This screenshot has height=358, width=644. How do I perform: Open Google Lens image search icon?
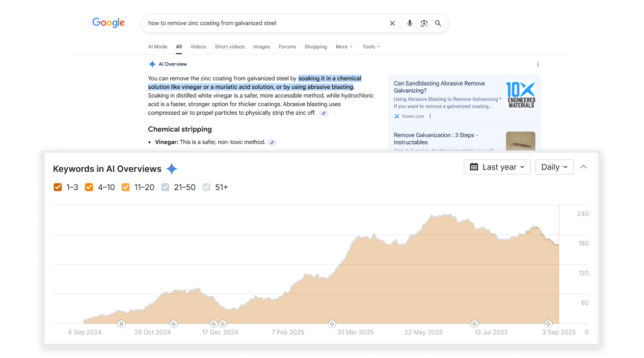pyautogui.click(x=424, y=23)
